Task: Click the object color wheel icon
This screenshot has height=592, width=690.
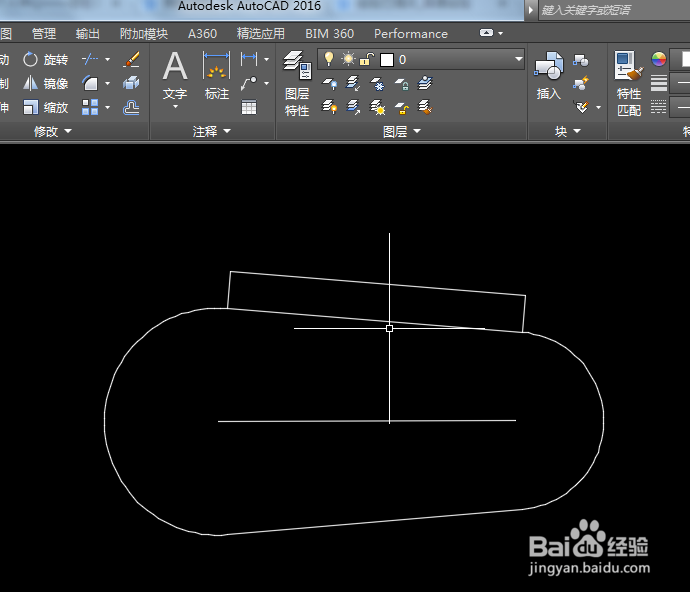Action: (659, 59)
